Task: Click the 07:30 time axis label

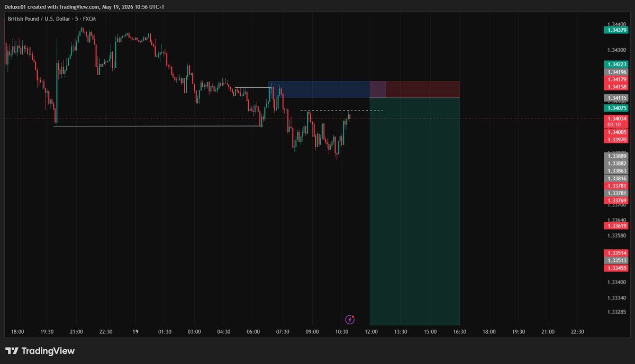Action: 283,332
